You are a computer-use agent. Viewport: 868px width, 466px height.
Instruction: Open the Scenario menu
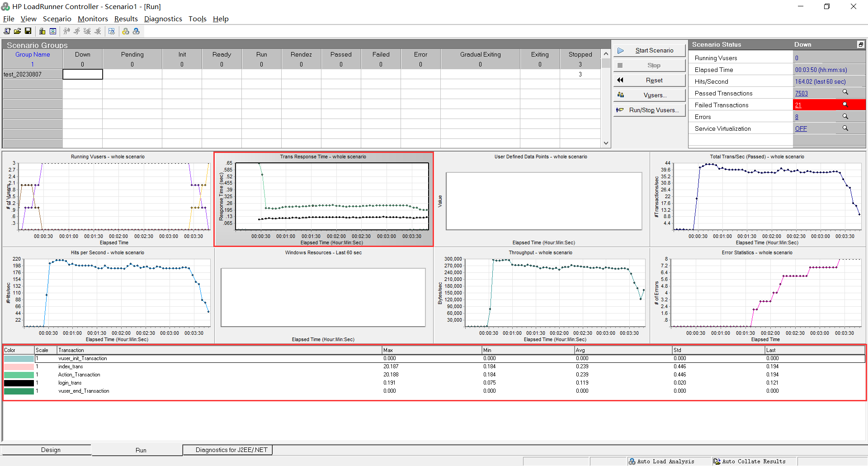pos(57,19)
